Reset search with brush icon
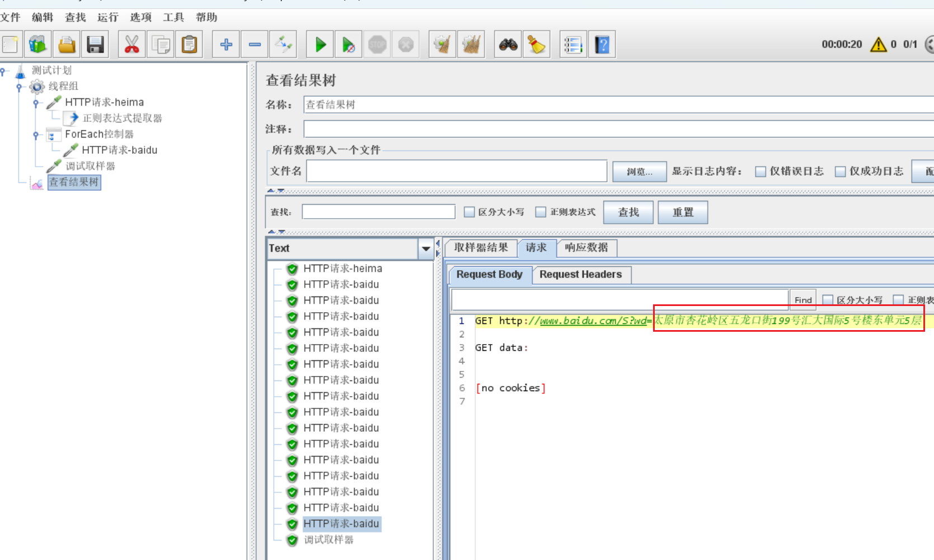This screenshot has height=560, width=934. [x=537, y=44]
